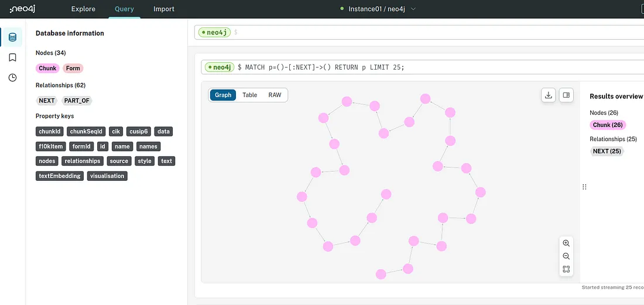Zoom in on the graph

[x=566, y=243]
